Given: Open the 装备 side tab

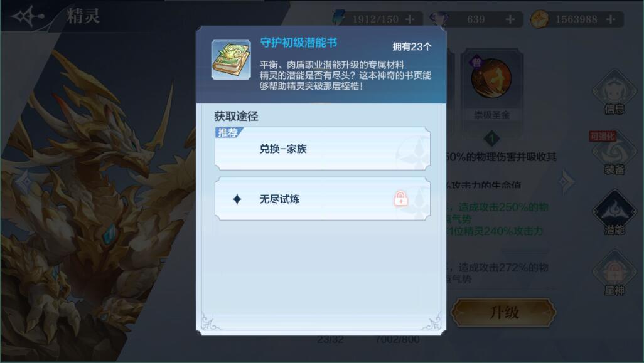Looking at the screenshot, I should coord(614,154).
